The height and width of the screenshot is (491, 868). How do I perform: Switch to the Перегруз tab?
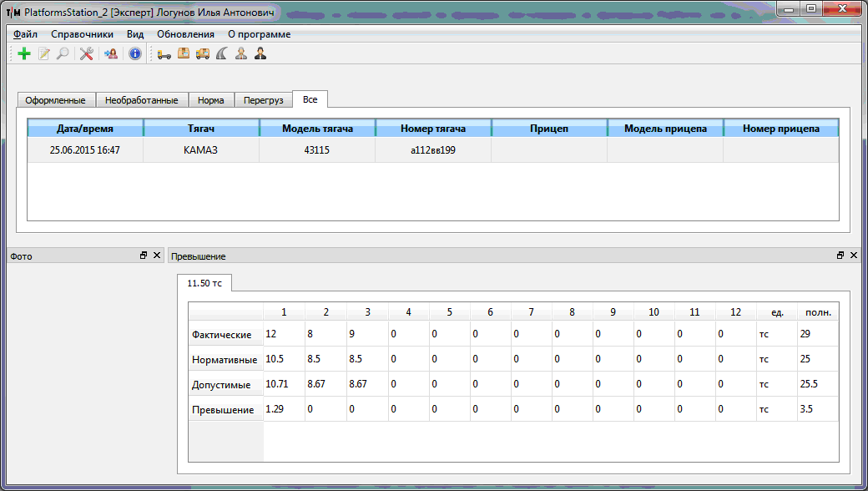[x=263, y=100]
